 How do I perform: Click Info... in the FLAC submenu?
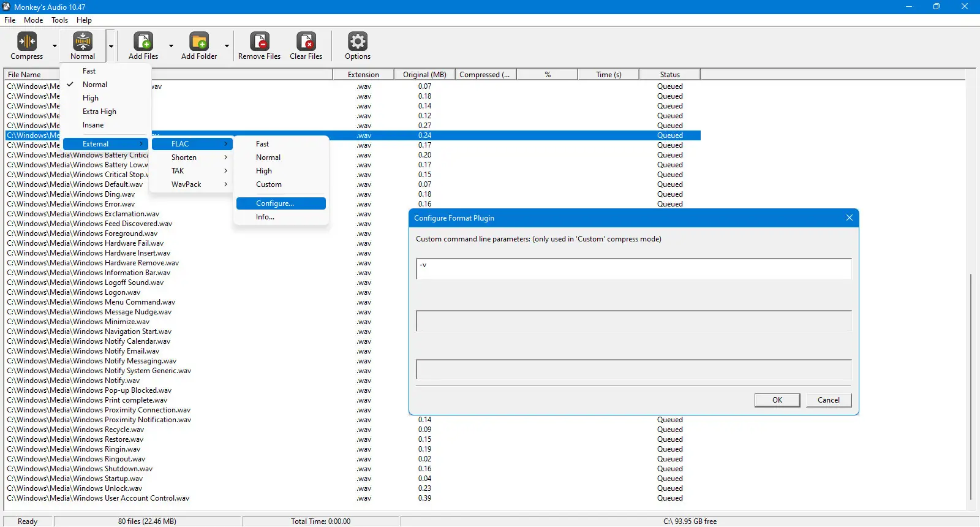[x=281, y=217]
